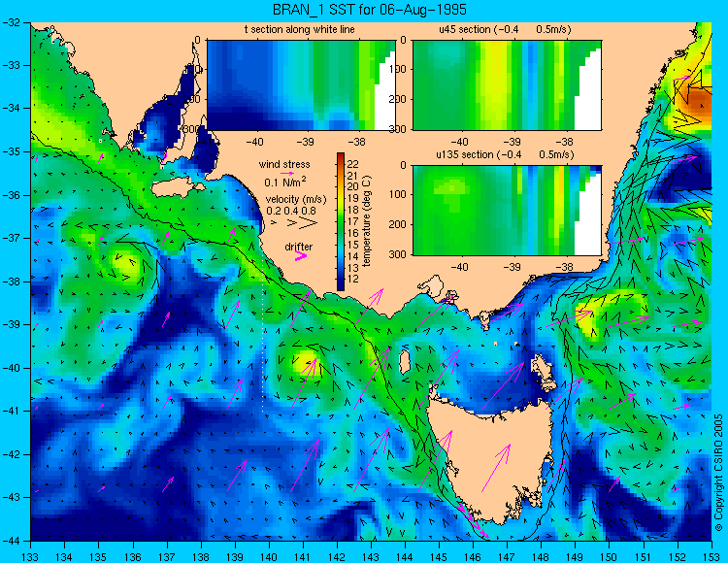Click the longitude axis label 150
The image size is (728, 563).
tap(610, 557)
